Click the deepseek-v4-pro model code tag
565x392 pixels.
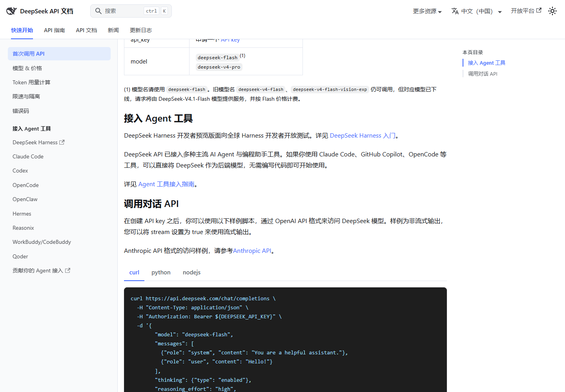[x=219, y=67]
